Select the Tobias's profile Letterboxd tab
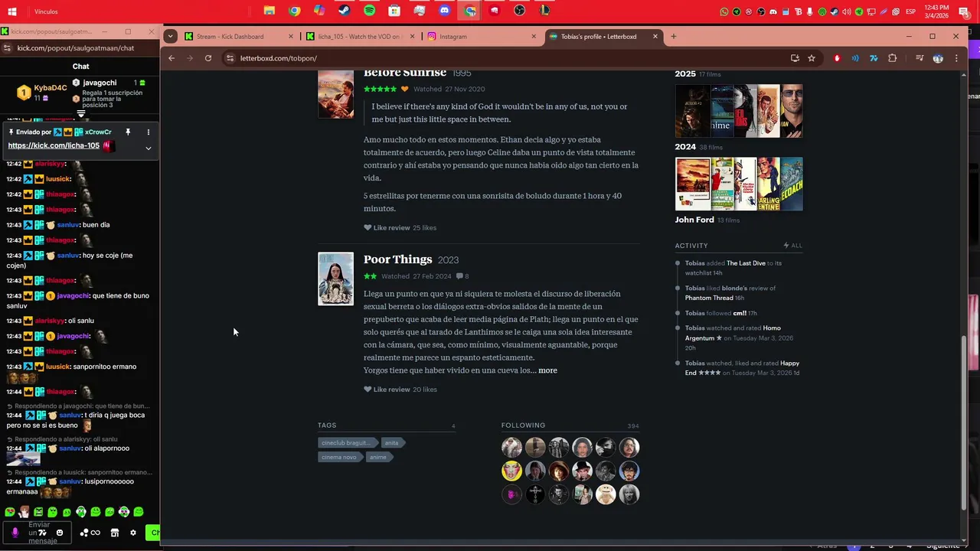980x551 pixels. pos(604,36)
